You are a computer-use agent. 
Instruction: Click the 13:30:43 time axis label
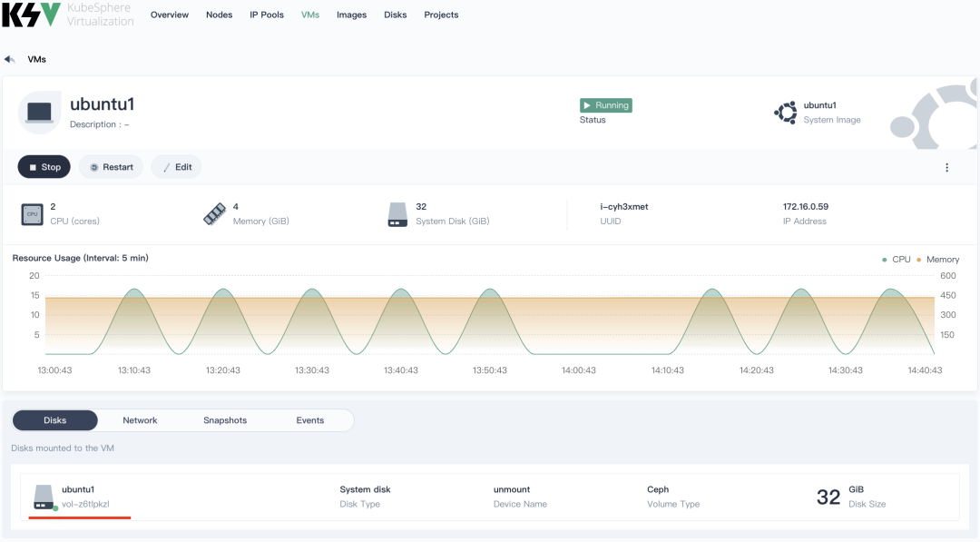pyautogui.click(x=312, y=370)
